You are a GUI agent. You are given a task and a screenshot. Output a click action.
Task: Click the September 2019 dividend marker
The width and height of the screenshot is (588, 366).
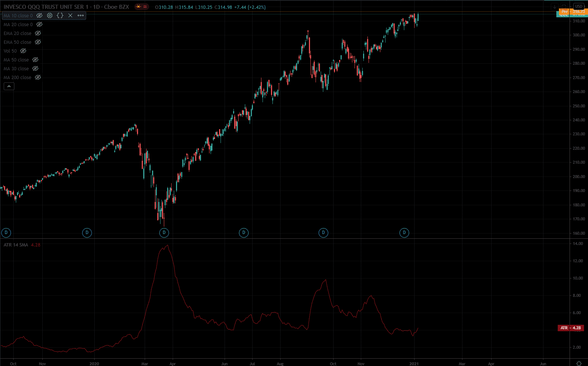(x=6, y=232)
